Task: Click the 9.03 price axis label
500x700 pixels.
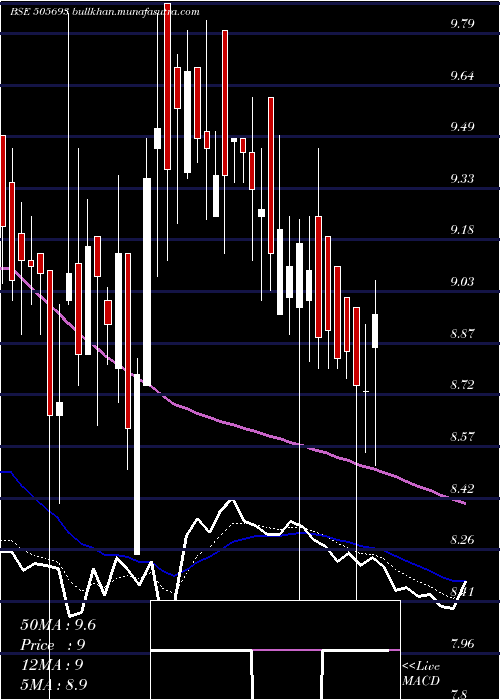Action: pyautogui.click(x=462, y=282)
